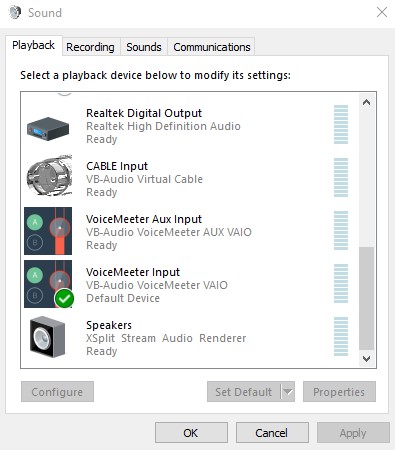Viewport: 395px width, 450px height.
Task: Click the Properties button
Action: (x=339, y=392)
